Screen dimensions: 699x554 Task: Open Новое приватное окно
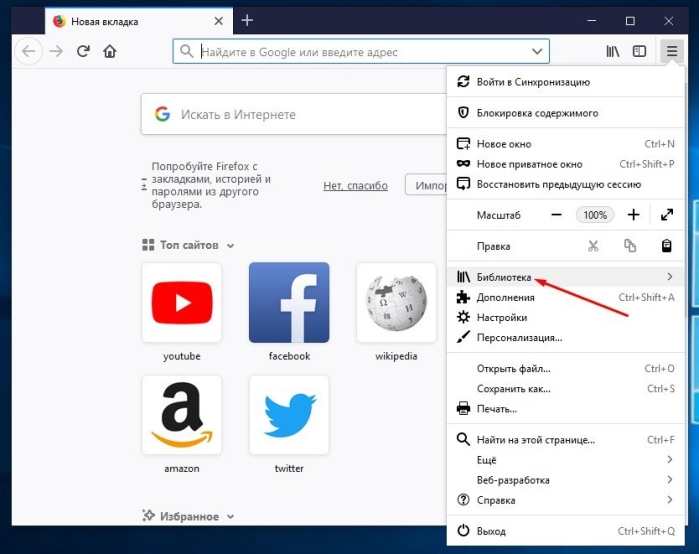point(566,164)
